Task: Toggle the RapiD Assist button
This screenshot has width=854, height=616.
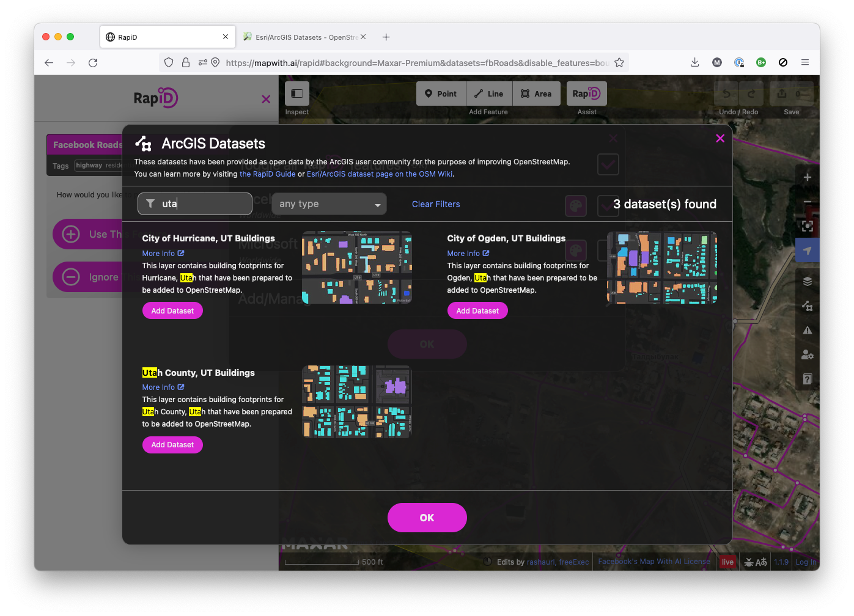Action: point(587,94)
